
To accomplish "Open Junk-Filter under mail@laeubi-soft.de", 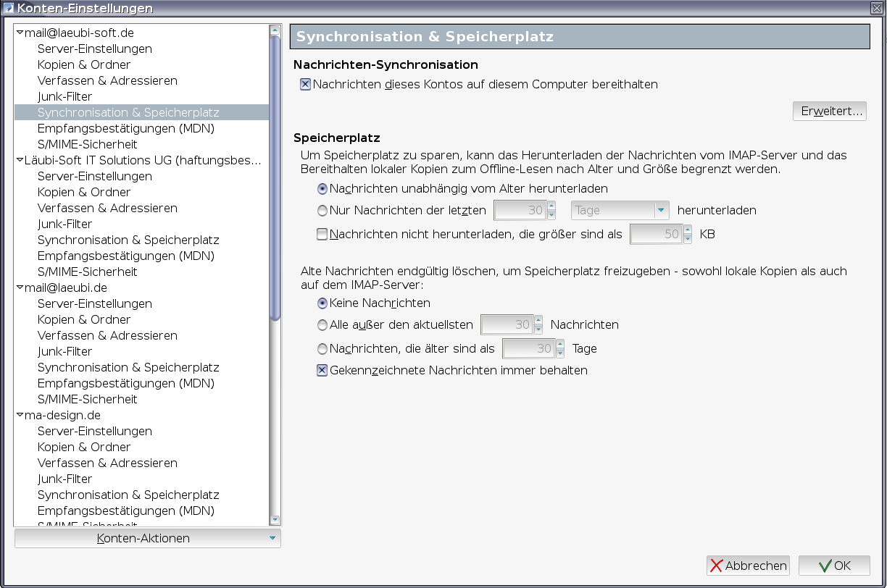I will (x=65, y=96).
